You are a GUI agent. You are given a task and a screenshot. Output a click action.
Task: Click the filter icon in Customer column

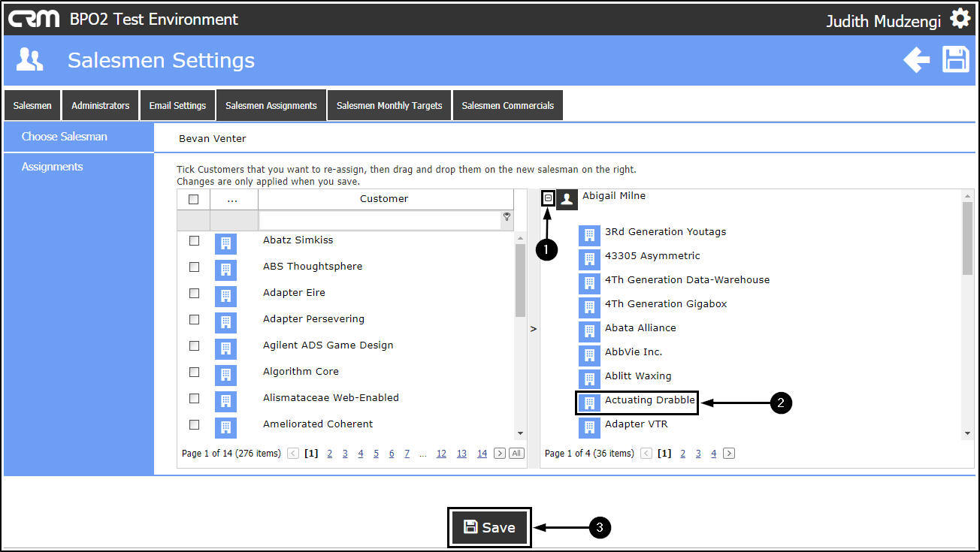coord(507,217)
